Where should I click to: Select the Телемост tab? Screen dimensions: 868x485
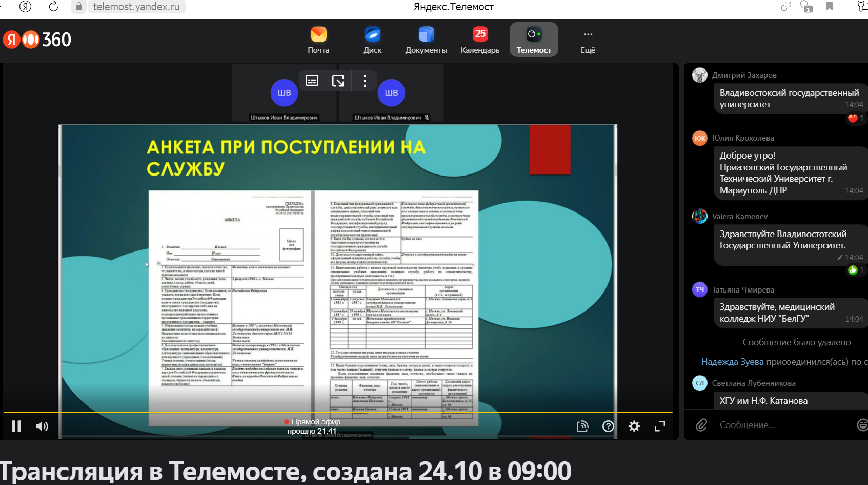point(534,40)
